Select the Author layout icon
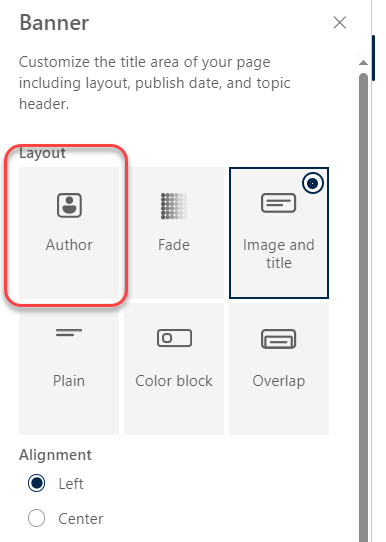 pyautogui.click(x=69, y=205)
